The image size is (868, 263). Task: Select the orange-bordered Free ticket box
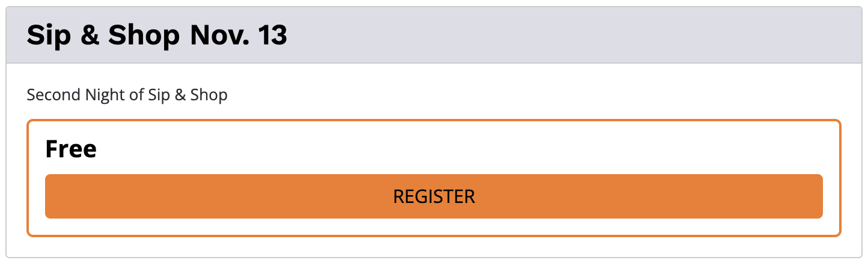pyautogui.click(x=433, y=178)
